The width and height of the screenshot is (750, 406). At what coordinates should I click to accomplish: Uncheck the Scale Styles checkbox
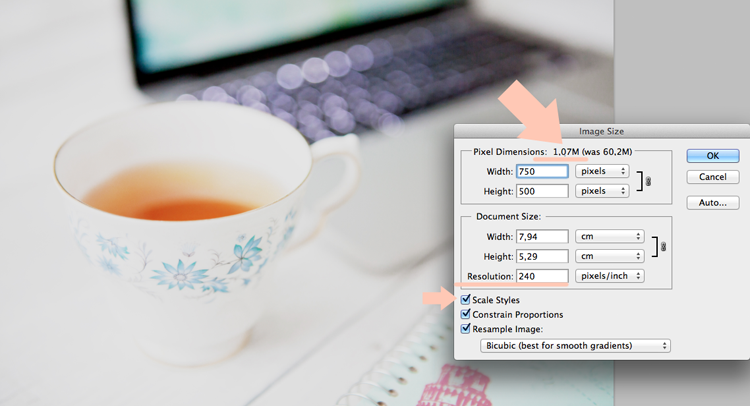[465, 300]
